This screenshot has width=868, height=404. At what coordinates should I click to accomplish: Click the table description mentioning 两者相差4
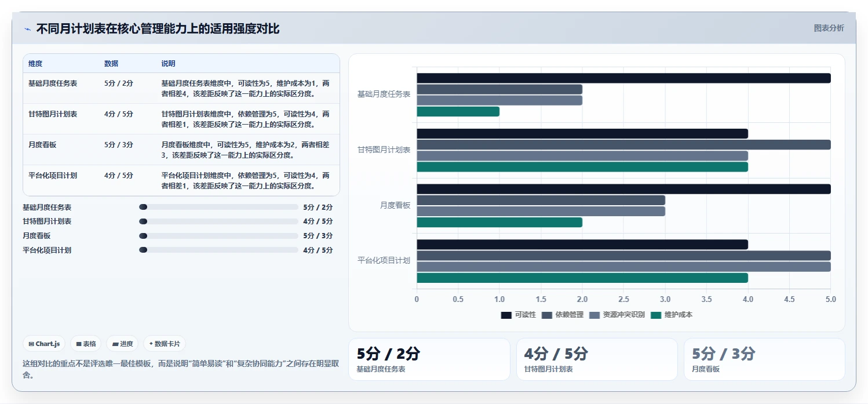pos(246,88)
